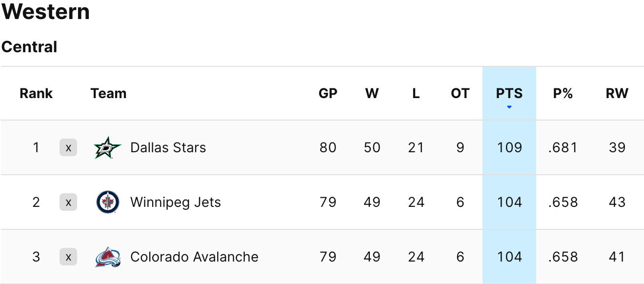Select the Dallas Stars 109 points cell
The height and width of the screenshot is (284, 644).
(509, 147)
